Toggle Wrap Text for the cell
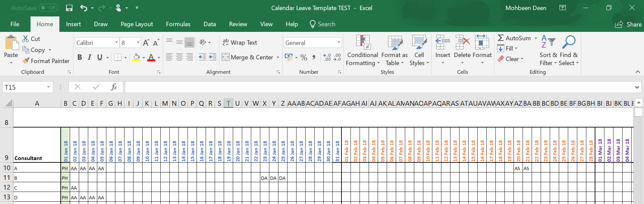Screen dimensions: 644x204 coord(240,43)
